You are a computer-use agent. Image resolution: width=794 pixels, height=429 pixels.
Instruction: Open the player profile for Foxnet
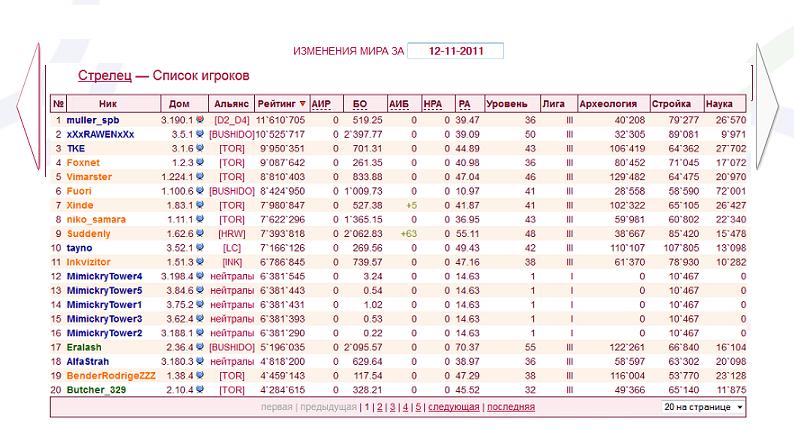[82, 162]
